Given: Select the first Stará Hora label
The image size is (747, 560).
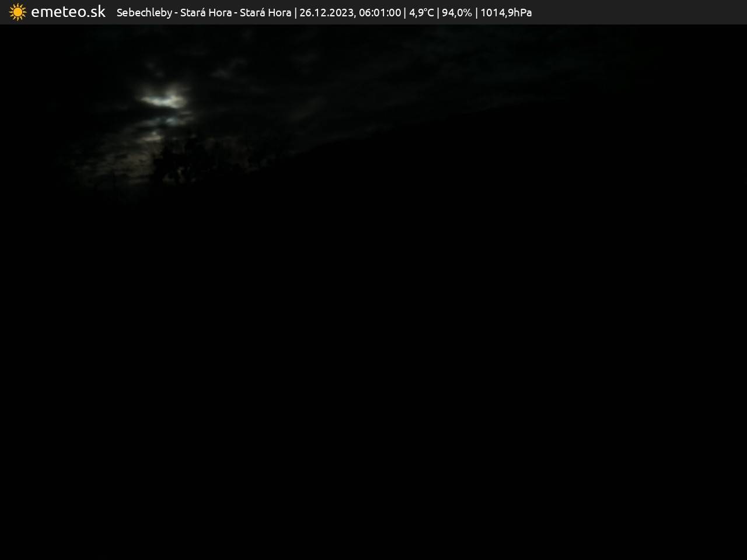Looking at the screenshot, I should (205, 12).
